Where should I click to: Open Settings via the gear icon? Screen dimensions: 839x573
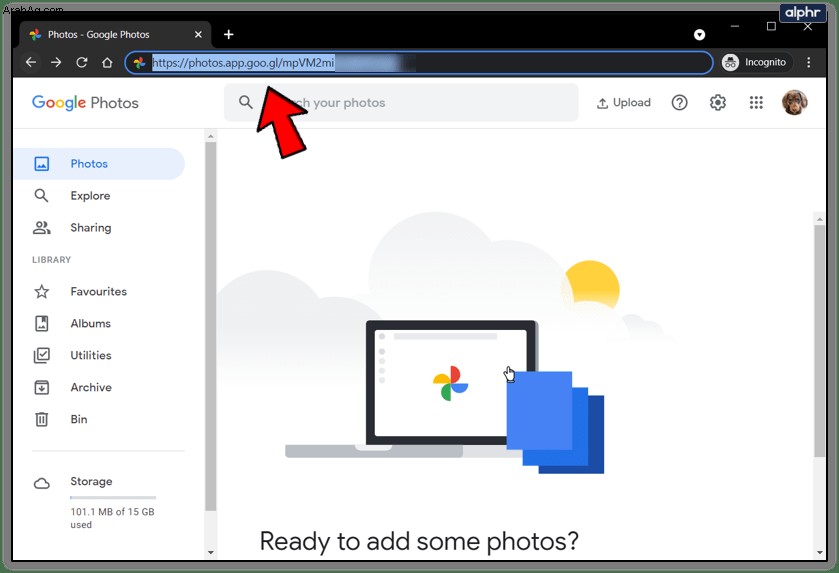pyautogui.click(x=718, y=102)
